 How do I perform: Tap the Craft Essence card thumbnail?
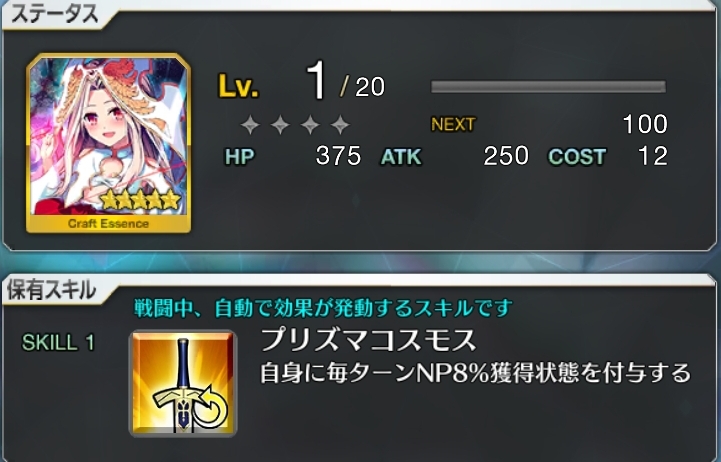coord(108,143)
